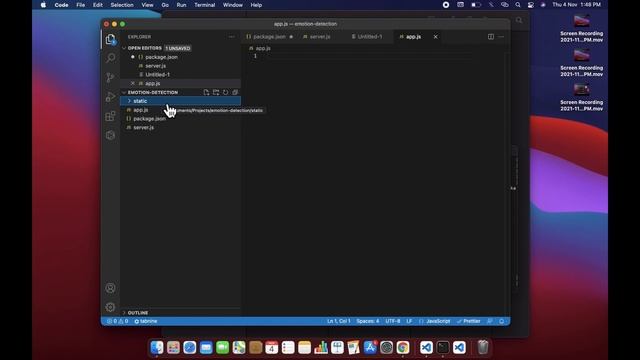Click the New File icon in the EMOTION-DETECTION header
The width and height of the screenshot is (640, 360).
pos(206,92)
